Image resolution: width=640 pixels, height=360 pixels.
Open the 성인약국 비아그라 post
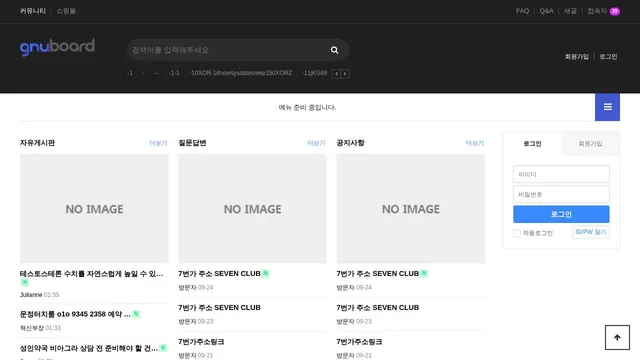pyautogui.click(x=89, y=348)
